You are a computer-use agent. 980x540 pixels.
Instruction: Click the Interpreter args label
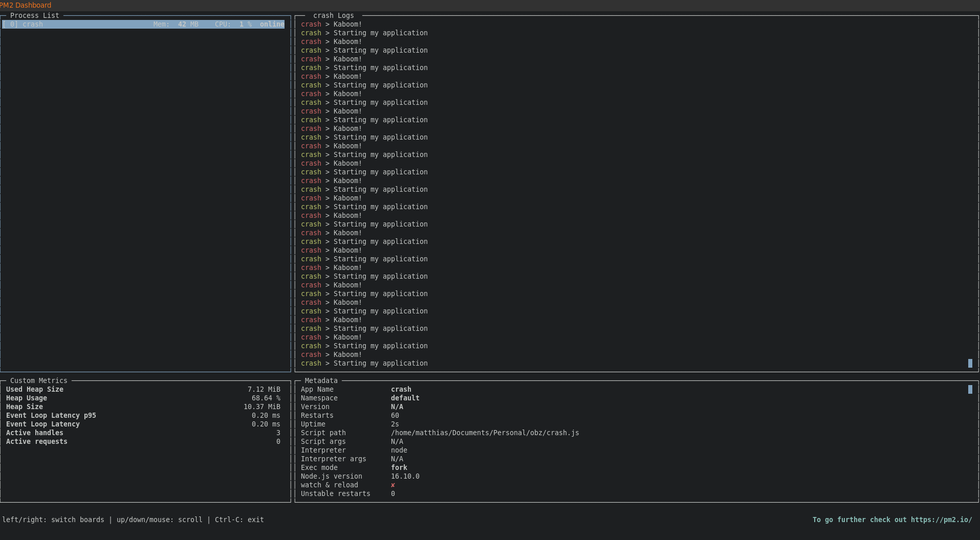[333, 459]
